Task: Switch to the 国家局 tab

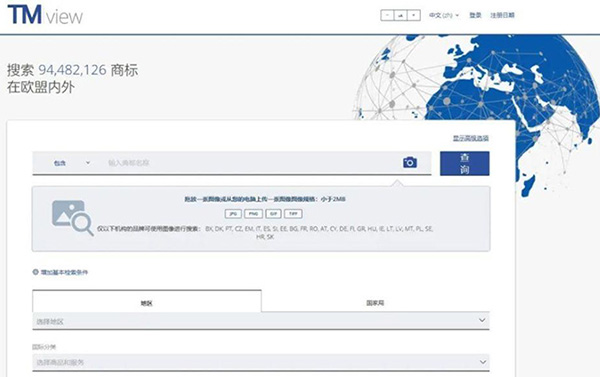Action: (375, 303)
